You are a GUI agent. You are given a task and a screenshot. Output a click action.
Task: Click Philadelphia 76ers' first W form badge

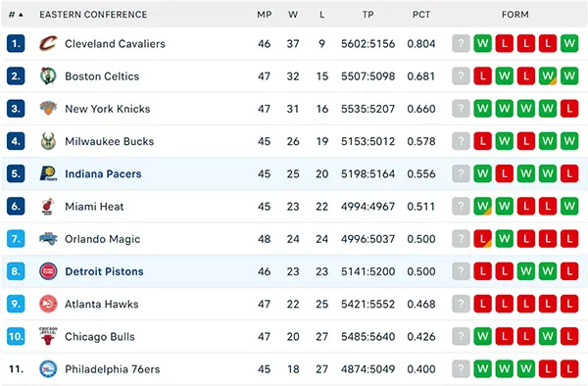482,369
